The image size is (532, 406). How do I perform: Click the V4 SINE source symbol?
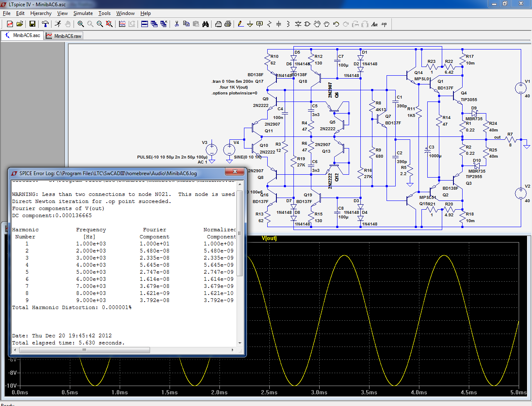(229, 149)
